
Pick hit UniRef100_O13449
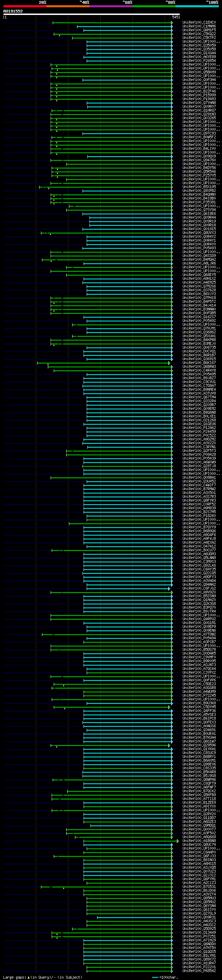(x=199, y=932)
